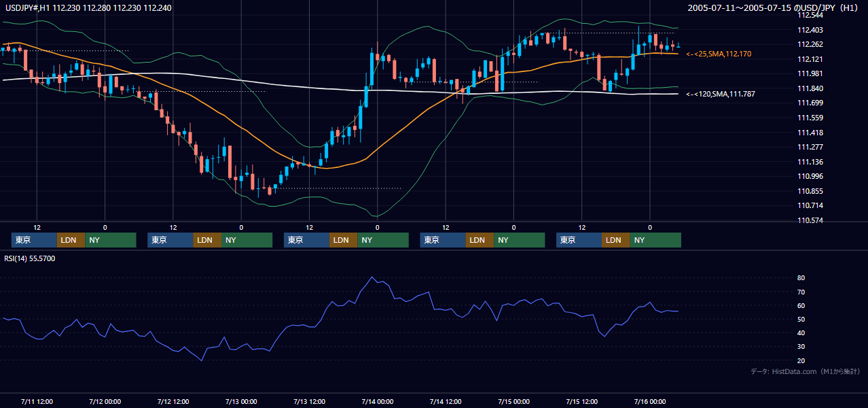The width and height of the screenshot is (868, 408).
Task: Click the 111.699 price axis label
Action: [810, 103]
